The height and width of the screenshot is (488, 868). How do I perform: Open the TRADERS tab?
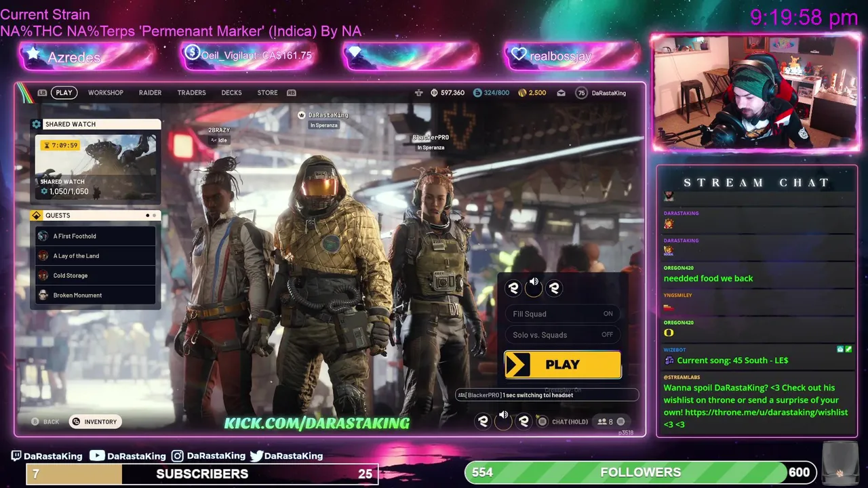[x=191, y=93]
